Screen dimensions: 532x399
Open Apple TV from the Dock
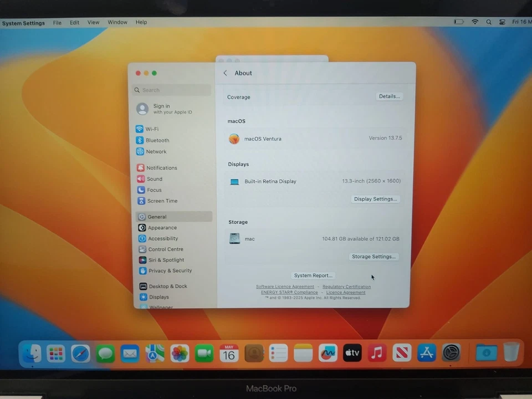(x=352, y=352)
